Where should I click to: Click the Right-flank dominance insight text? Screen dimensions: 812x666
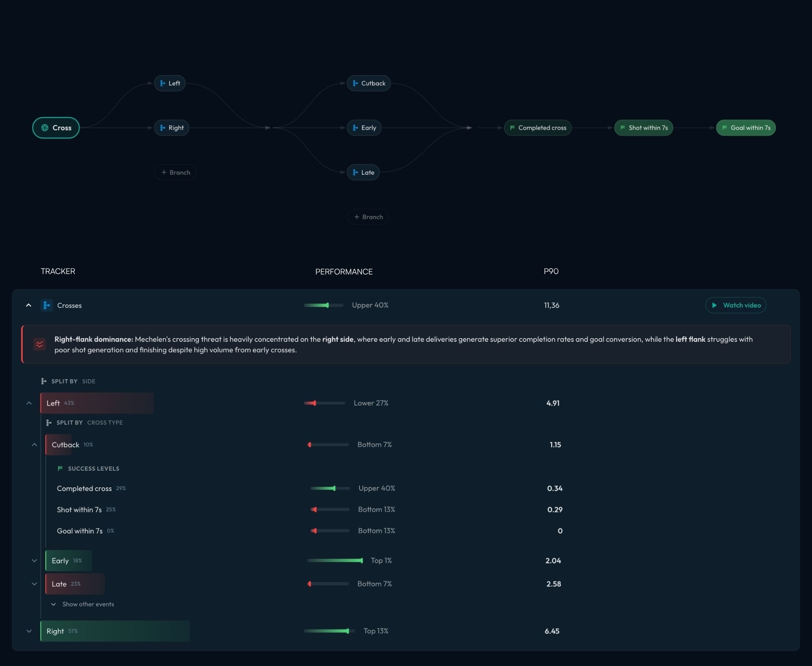pos(403,345)
